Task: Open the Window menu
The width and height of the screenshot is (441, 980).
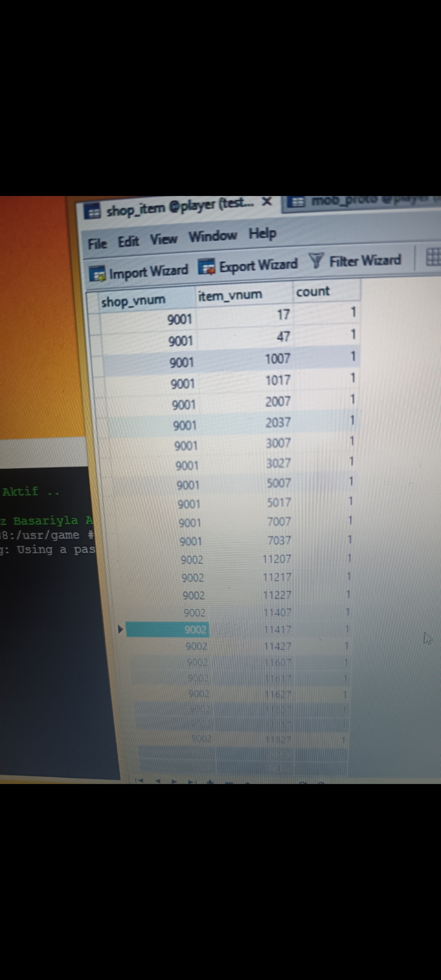Action: click(x=212, y=236)
